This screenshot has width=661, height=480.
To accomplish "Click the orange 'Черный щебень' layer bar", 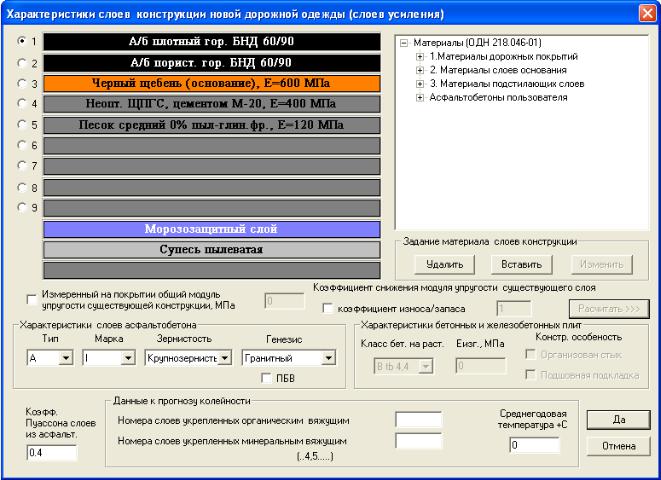I will (x=212, y=83).
